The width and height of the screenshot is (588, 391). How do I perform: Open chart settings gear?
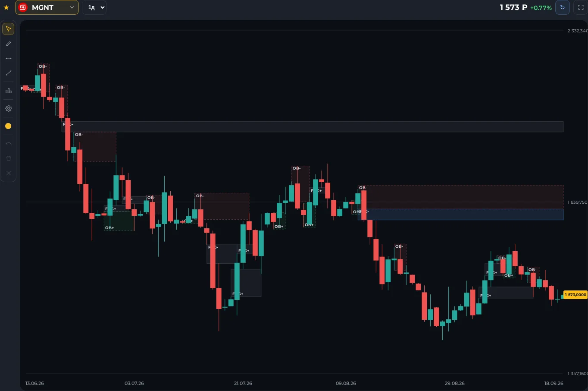click(x=8, y=108)
